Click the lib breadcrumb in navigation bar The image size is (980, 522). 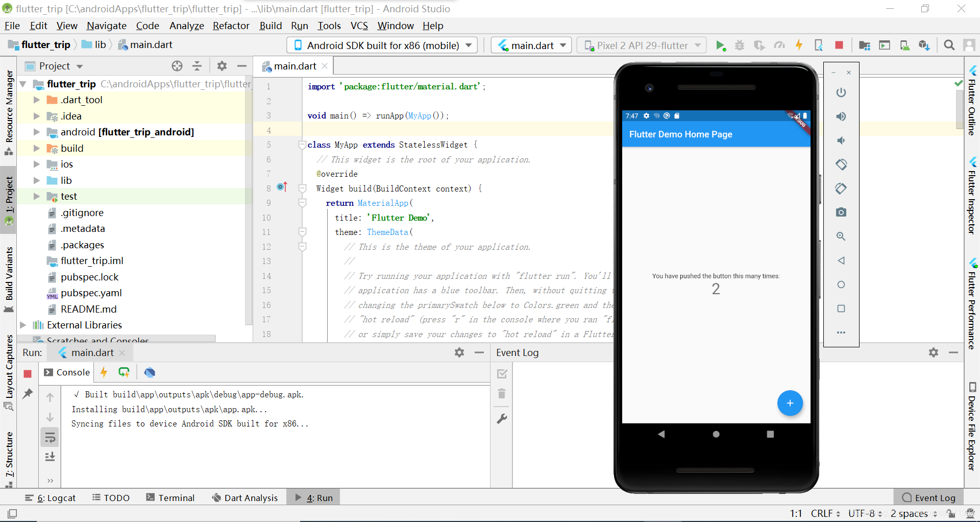tap(94, 45)
